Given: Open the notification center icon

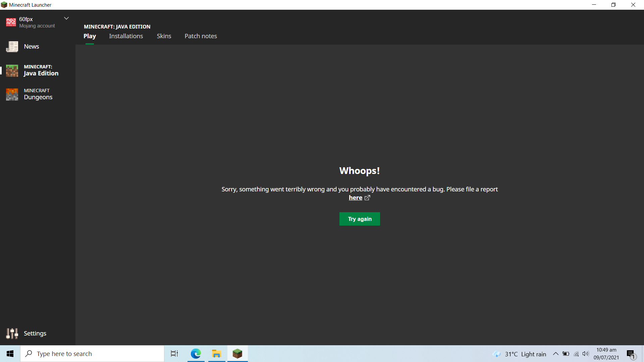Looking at the screenshot, I should (x=631, y=354).
